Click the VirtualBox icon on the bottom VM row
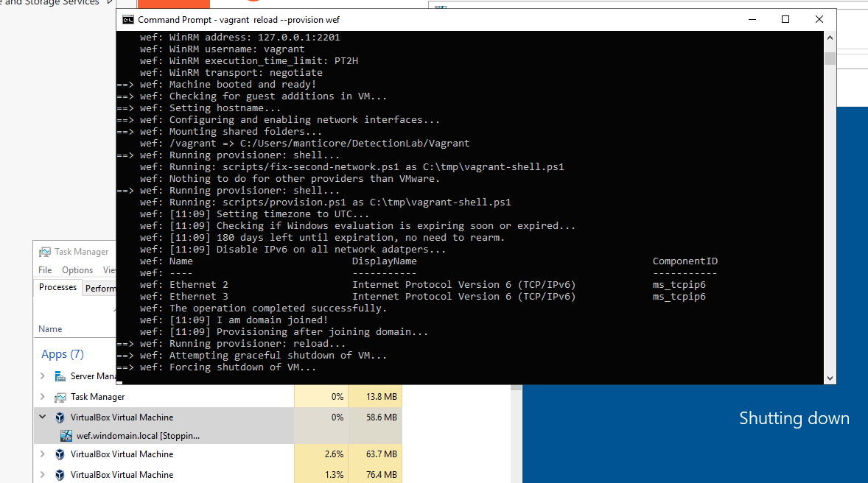 pos(60,474)
